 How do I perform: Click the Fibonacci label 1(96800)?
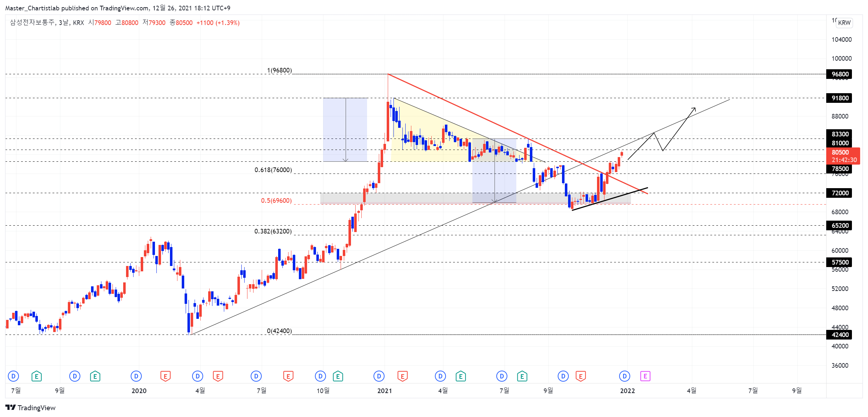(x=279, y=70)
